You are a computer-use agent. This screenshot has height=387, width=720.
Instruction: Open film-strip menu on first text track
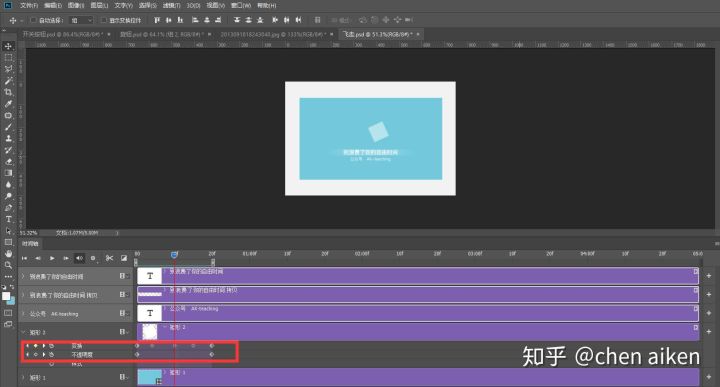click(x=124, y=276)
